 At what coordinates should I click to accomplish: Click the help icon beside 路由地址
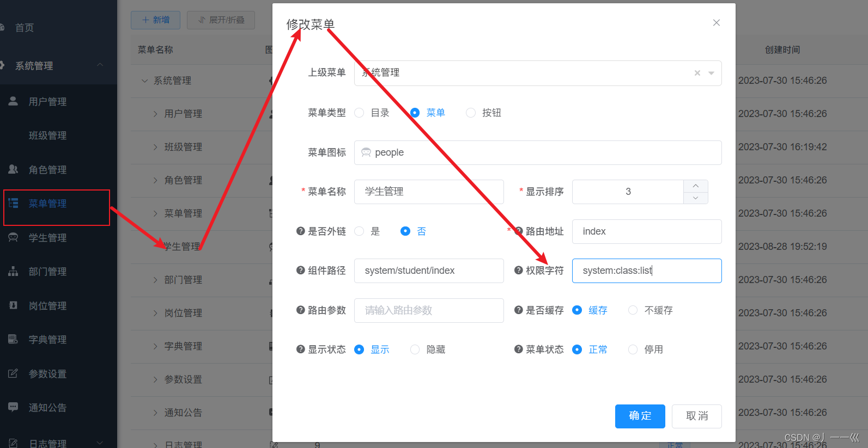tap(518, 231)
